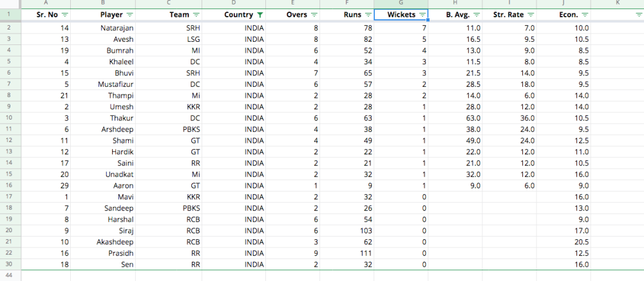Click the Country header cell text
Image resolution: width=644 pixels, height=281 pixels.
tap(239, 15)
